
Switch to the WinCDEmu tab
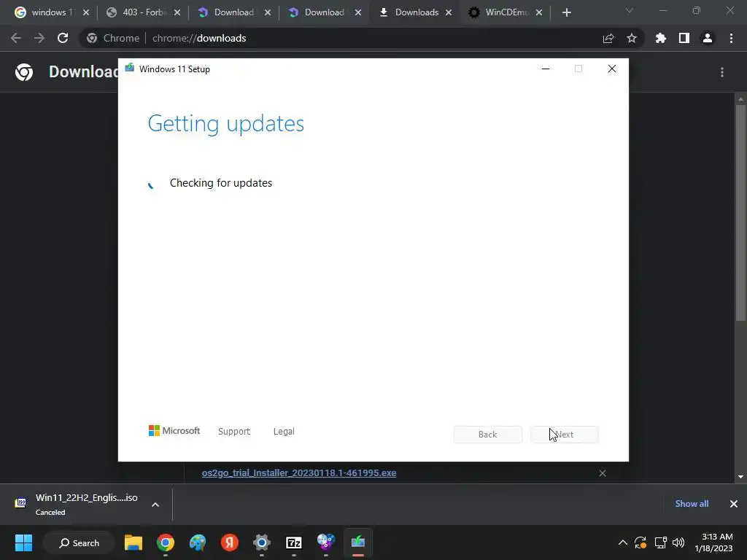coord(499,12)
